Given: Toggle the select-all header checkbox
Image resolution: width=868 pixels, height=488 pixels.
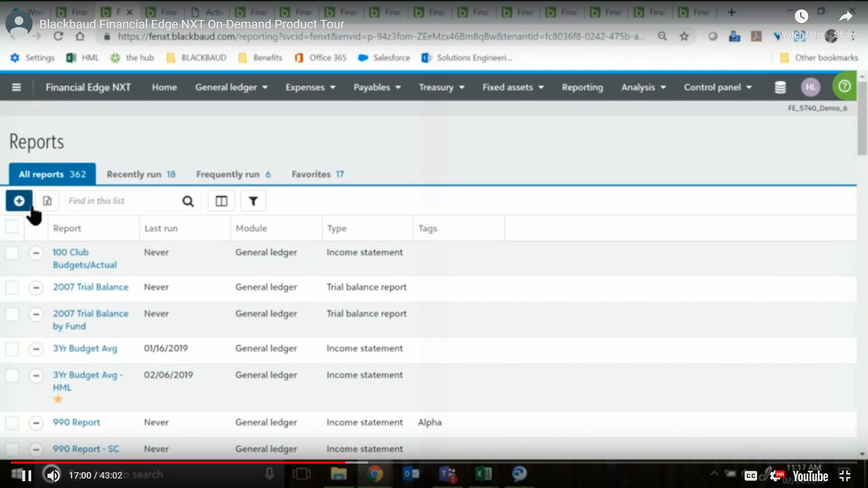Looking at the screenshot, I should pos(12,226).
